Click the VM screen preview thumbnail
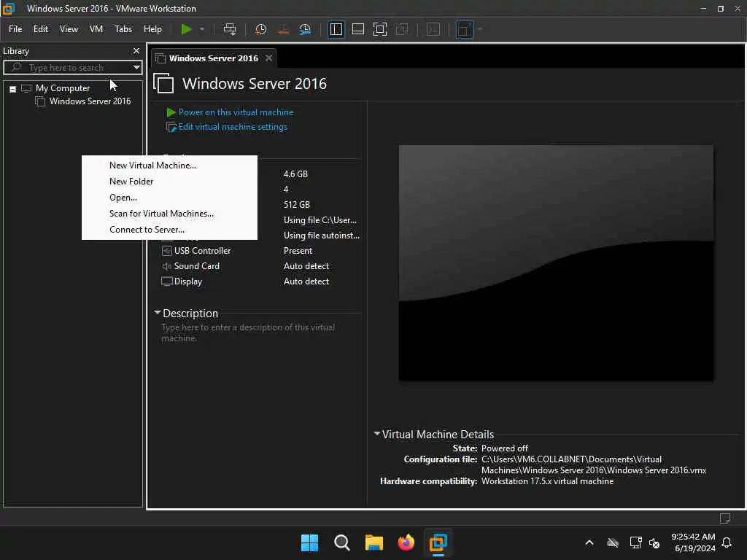This screenshot has width=747, height=560. (556, 262)
